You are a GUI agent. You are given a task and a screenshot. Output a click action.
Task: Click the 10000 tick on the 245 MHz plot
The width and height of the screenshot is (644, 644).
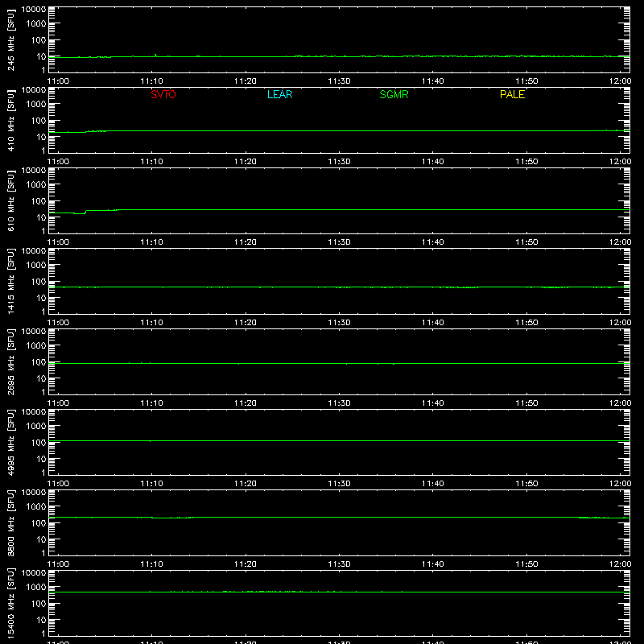(34, 10)
